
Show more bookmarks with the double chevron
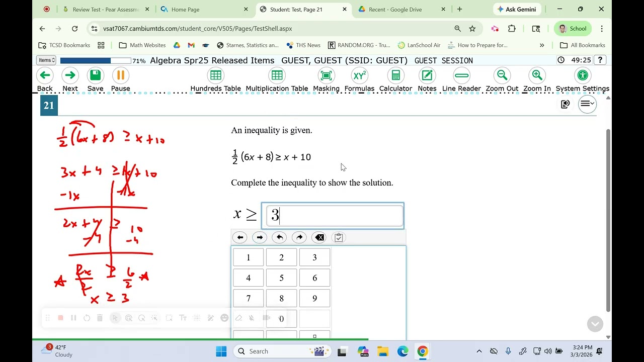(x=542, y=45)
